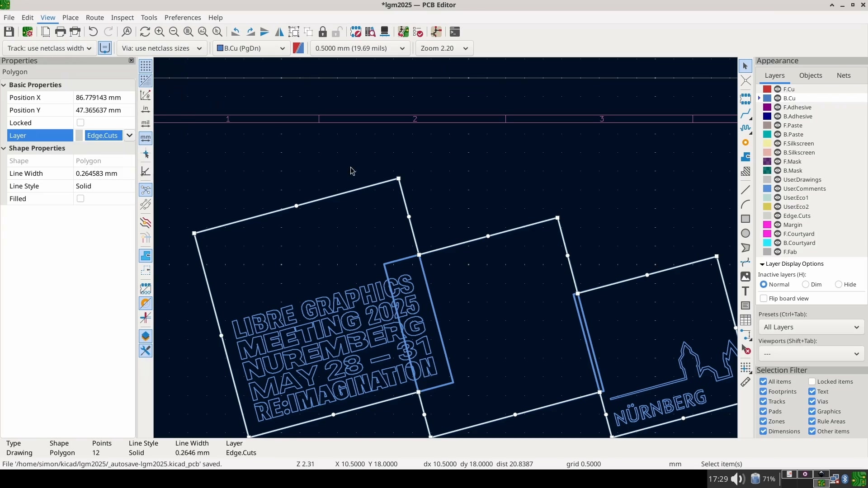Click the 17:29 clock in tray
Image resolution: width=868 pixels, height=488 pixels.
click(718, 479)
